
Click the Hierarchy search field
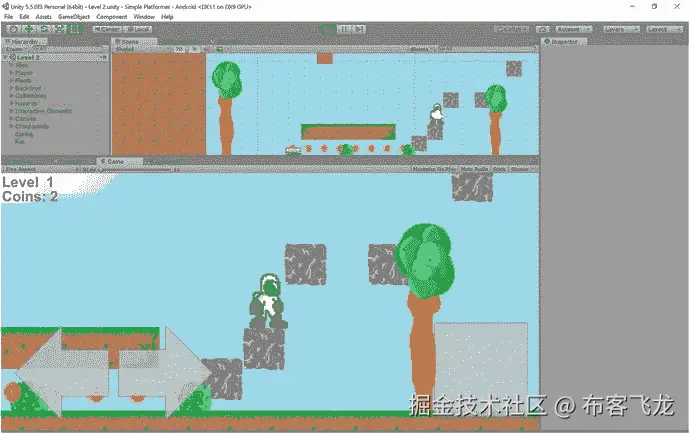(67, 49)
